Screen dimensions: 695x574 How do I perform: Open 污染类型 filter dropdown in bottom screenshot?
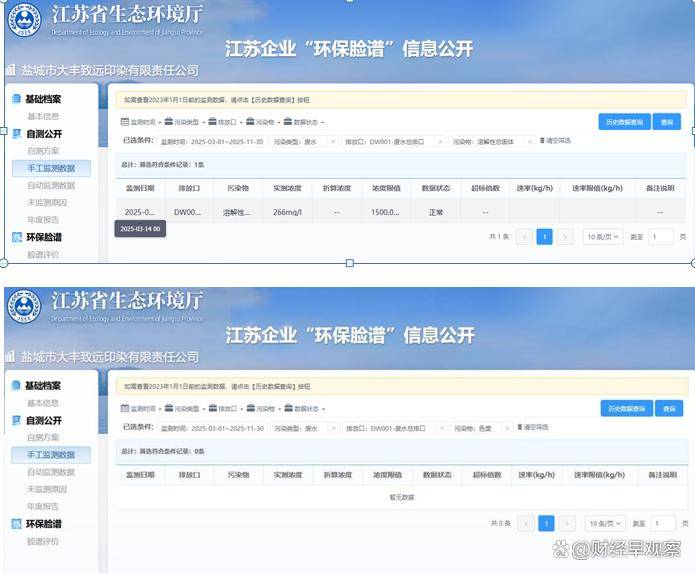point(183,408)
